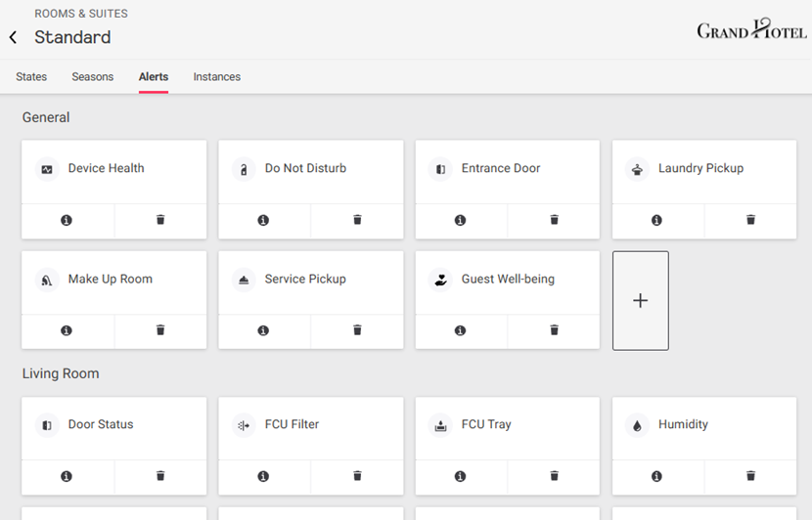Delete the Device Health alert
The image size is (812, 520).
(160, 220)
